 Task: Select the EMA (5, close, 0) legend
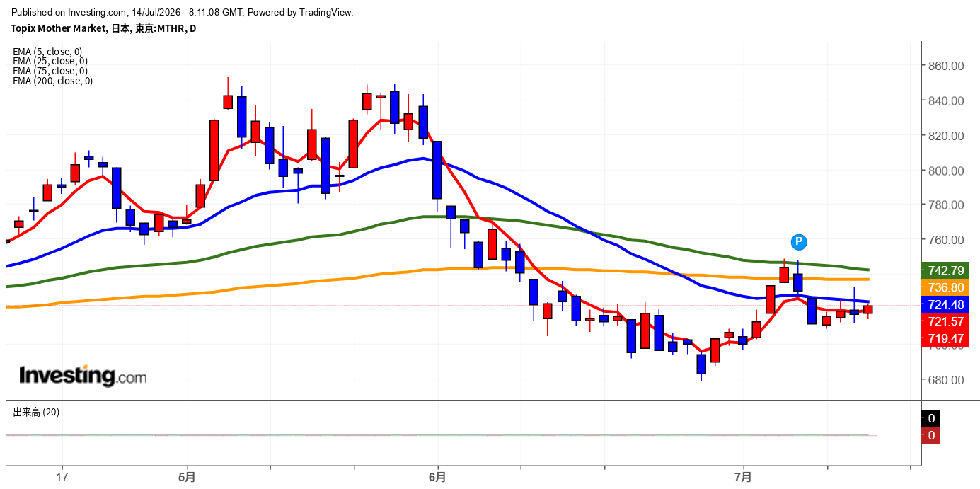(47, 51)
